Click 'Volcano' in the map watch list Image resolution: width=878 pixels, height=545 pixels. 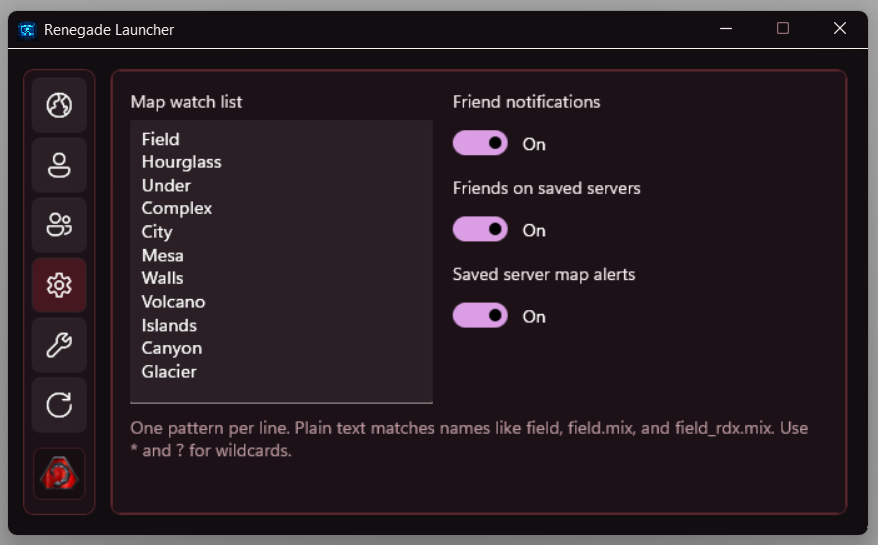click(x=174, y=302)
